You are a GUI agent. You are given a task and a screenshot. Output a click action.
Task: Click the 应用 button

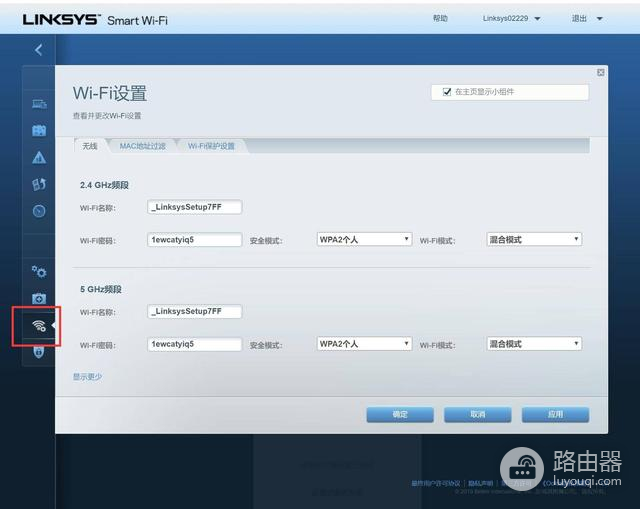point(555,414)
